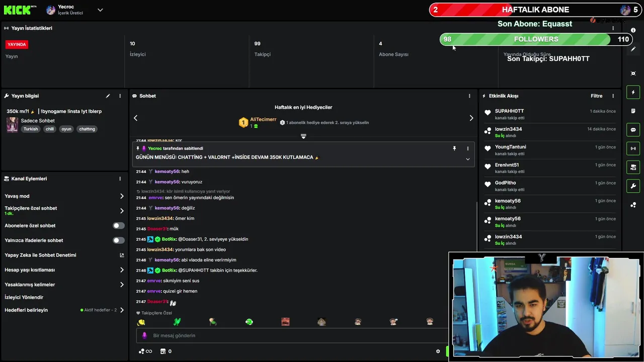Expand Hedefleri belirleyin goals
The height and width of the screenshot is (362, 644).
[122, 310]
